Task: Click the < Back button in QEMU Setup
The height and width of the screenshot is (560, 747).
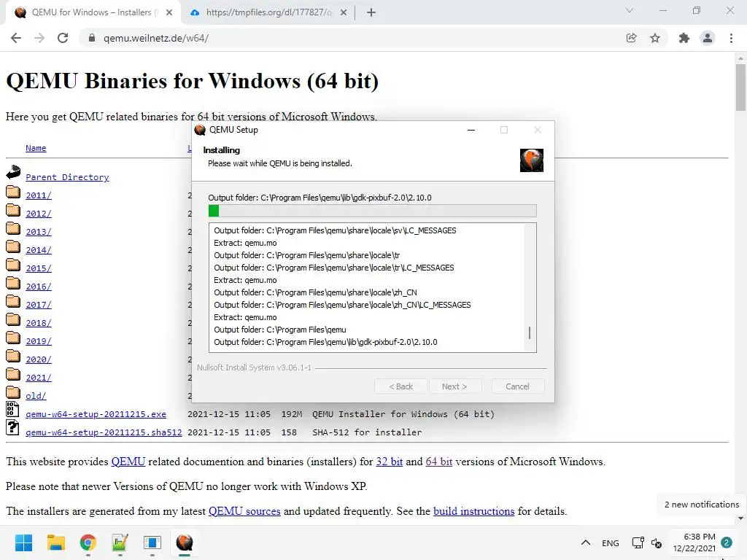Action: pyautogui.click(x=400, y=386)
